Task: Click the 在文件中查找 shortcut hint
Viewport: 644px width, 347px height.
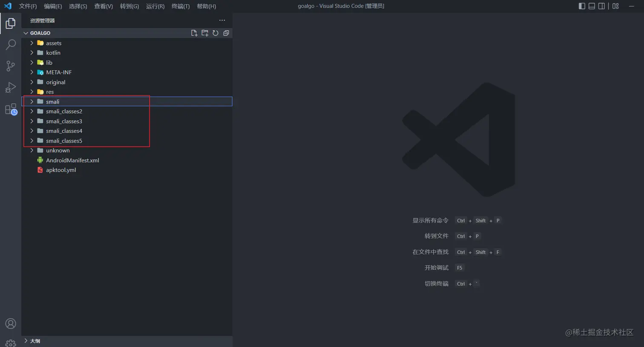Action: tap(430, 252)
